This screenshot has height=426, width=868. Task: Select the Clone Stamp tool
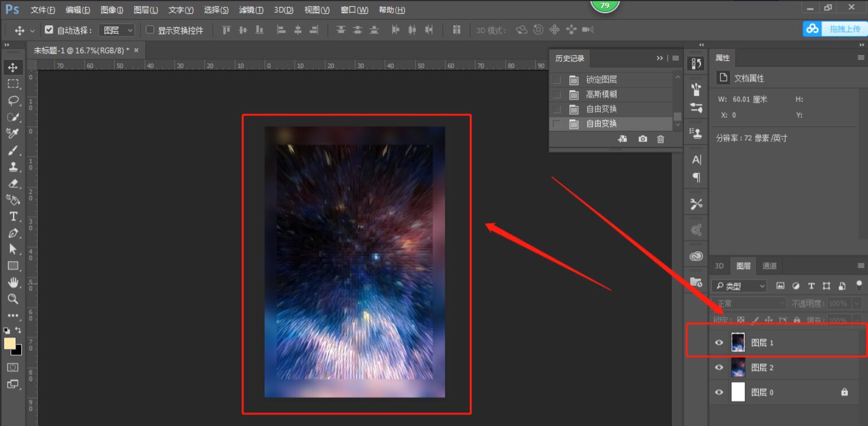(x=13, y=167)
